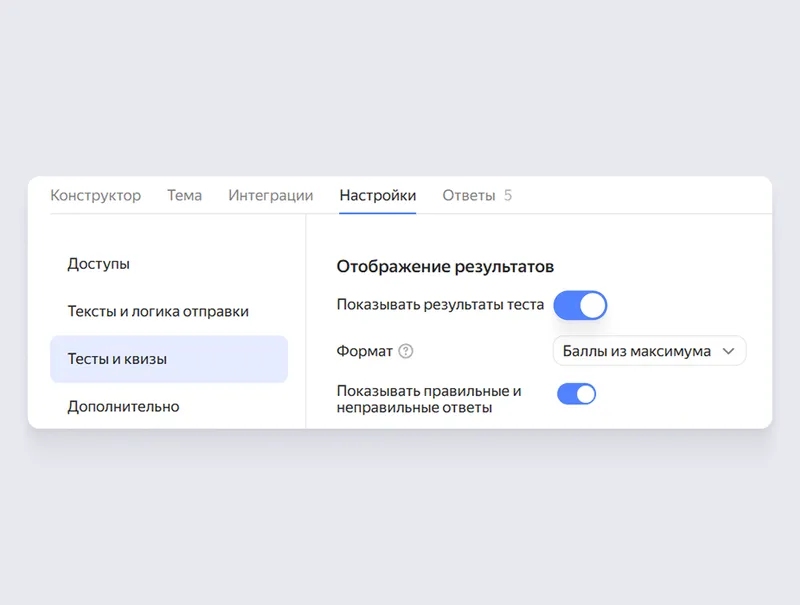The height and width of the screenshot is (605, 800).
Task: Select Тексты и логика отправки section
Action: click(x=158, y=311)
